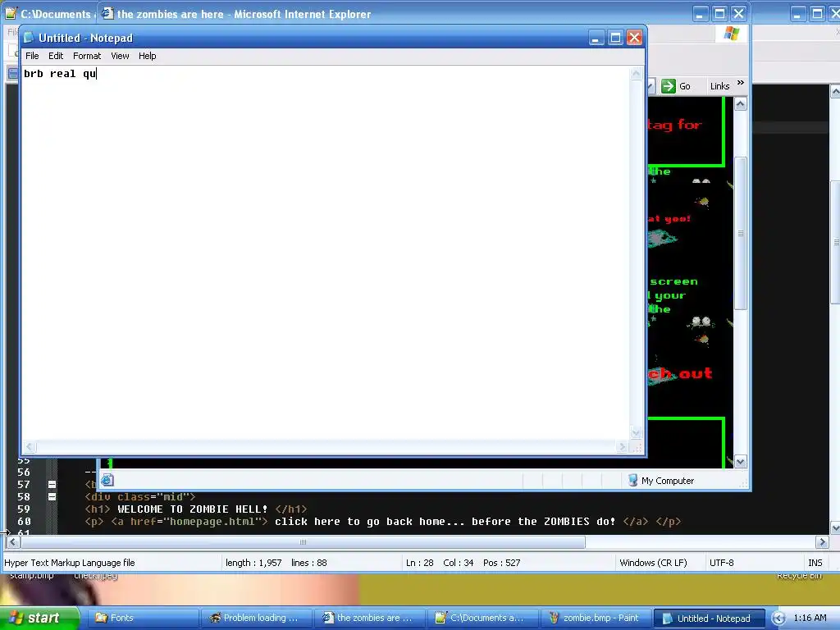The height and width of the screenshot is (630, 840).
Task: Open the address bar dropdown in Internet Explorer
Action: click(651, 86)
